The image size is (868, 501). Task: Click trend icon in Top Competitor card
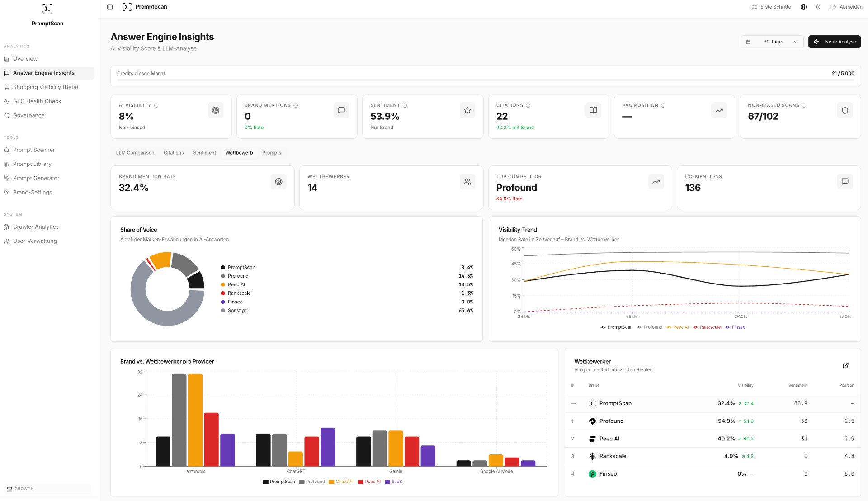[x=656, y=182]
